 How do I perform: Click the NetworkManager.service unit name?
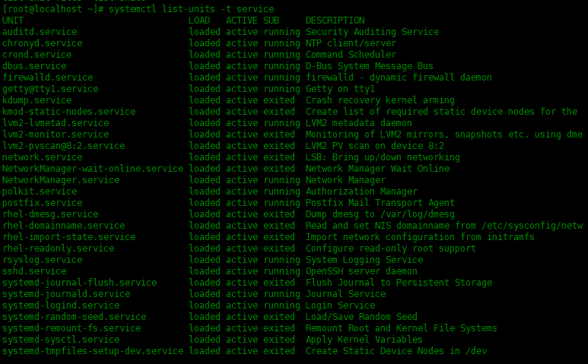coord(61,180)
